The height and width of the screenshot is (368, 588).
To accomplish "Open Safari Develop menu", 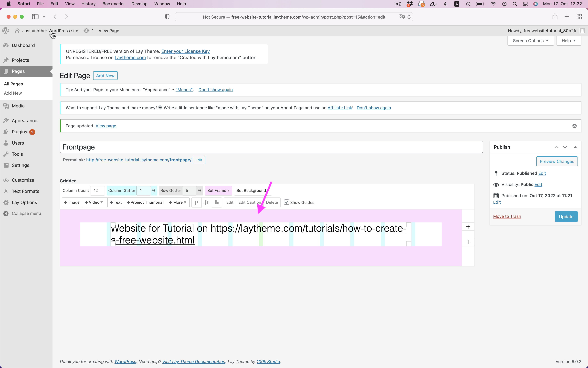I will point(139,4).
